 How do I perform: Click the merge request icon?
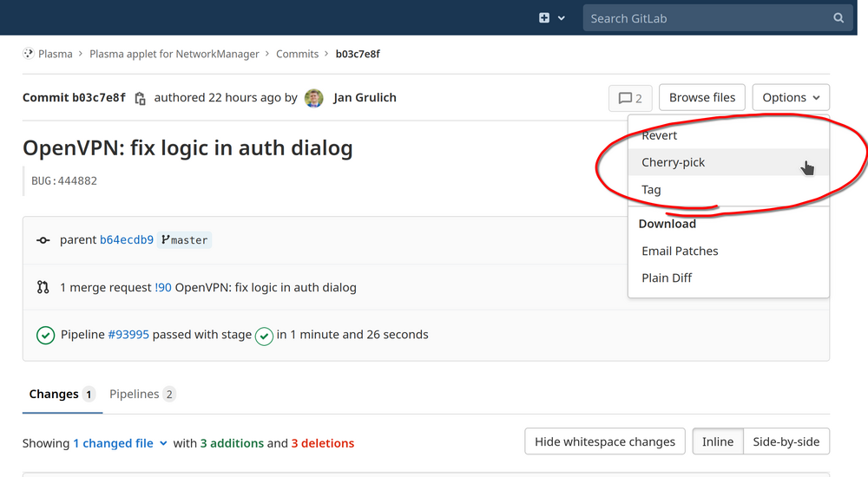[x=43, y=287]
